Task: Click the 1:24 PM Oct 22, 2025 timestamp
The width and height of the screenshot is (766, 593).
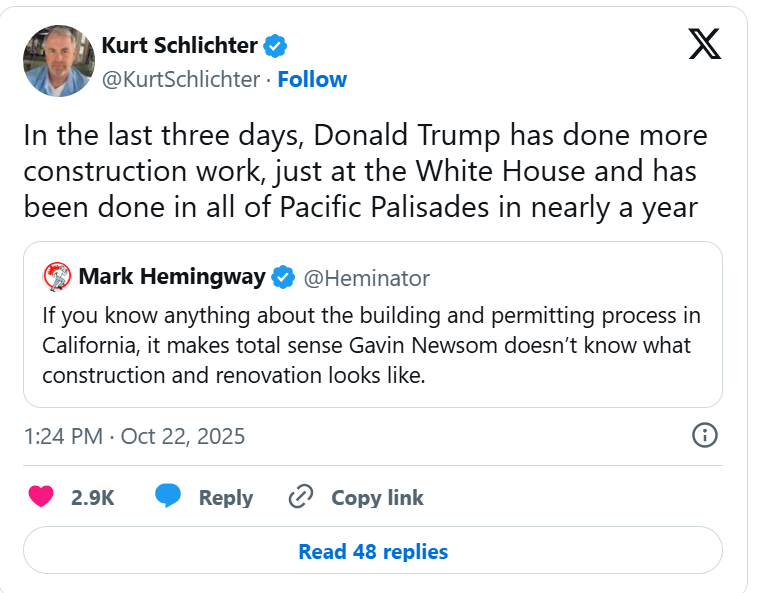Action: tap(134, 436)
